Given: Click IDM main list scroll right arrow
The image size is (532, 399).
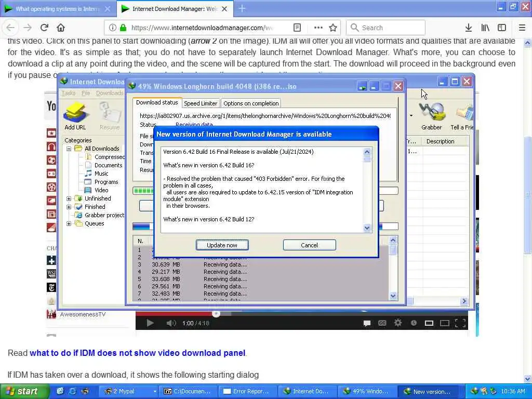Looking at the screenshot, I should (x=464, y=301).
